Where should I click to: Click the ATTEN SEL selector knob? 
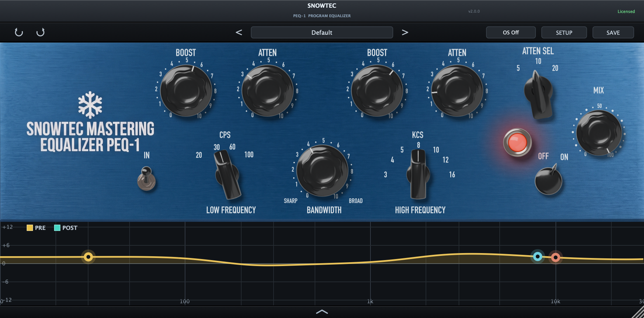[x=538, y=94]
